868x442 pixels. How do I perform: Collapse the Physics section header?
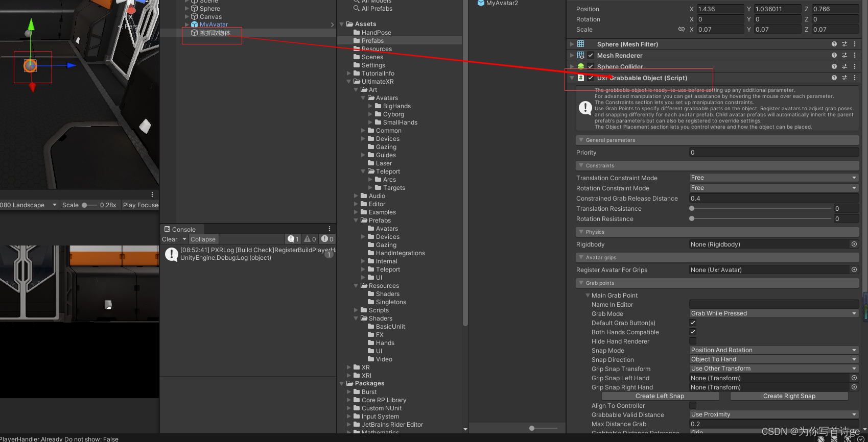(x=718, y=232)
